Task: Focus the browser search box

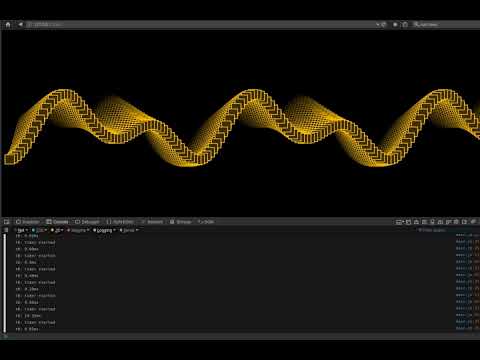Action: (445, 25)
